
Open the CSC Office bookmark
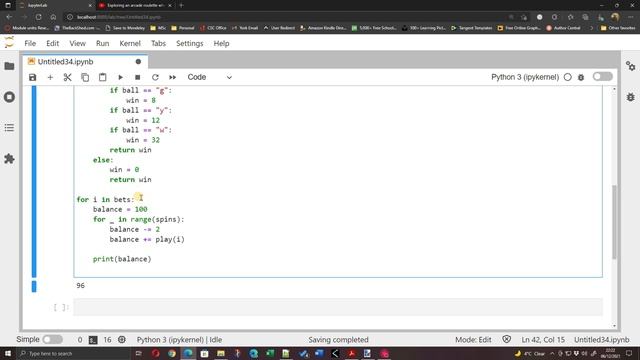tap(213, 28)
